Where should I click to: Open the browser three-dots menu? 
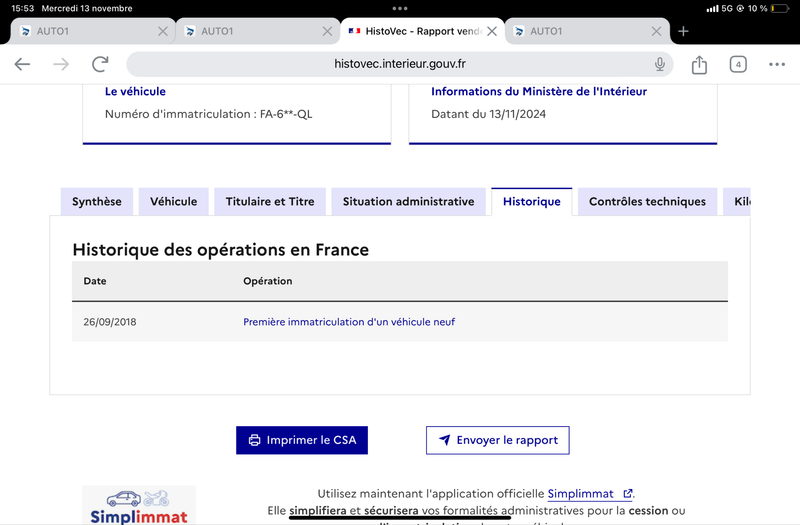(777, 64)
